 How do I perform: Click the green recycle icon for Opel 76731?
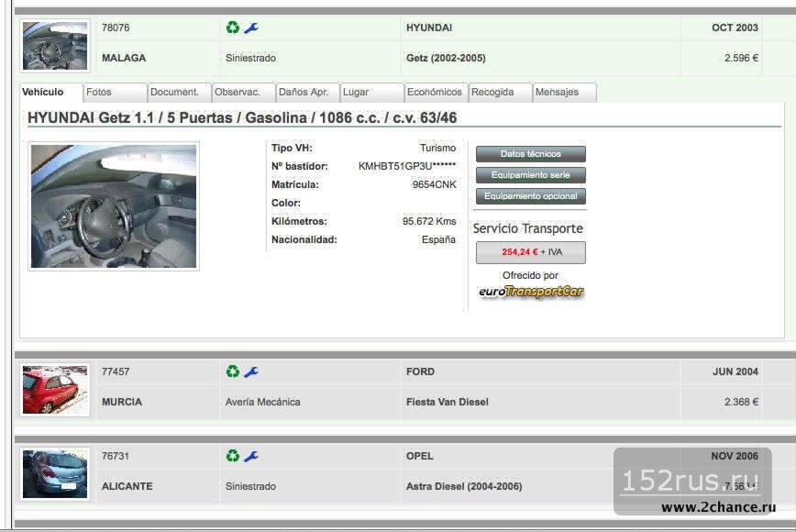233,456
